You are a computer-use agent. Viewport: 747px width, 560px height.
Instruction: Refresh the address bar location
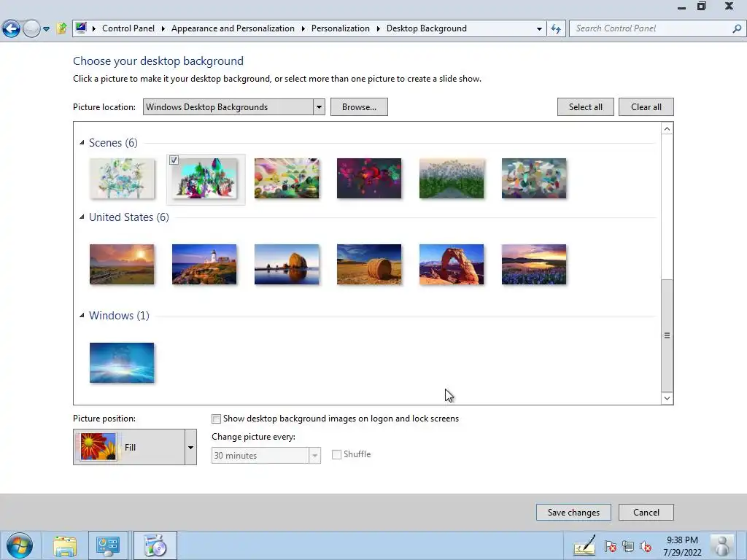[x=556, y=28]
